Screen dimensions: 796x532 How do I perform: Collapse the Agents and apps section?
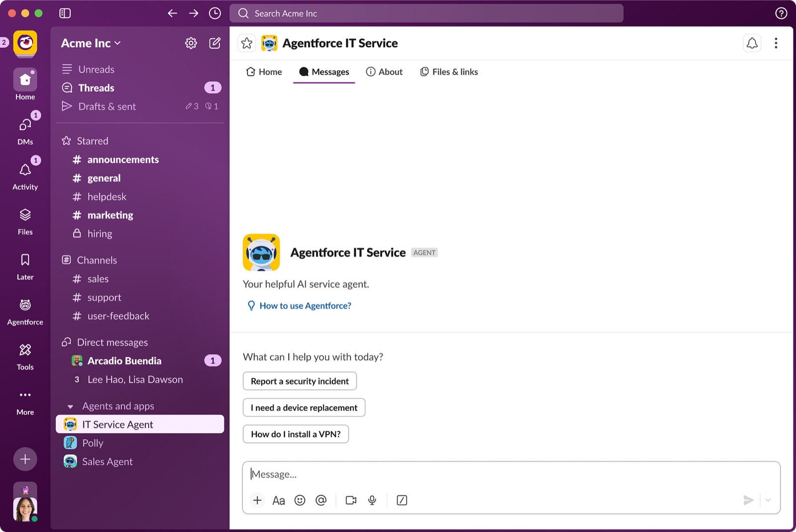tap(70, 407)
